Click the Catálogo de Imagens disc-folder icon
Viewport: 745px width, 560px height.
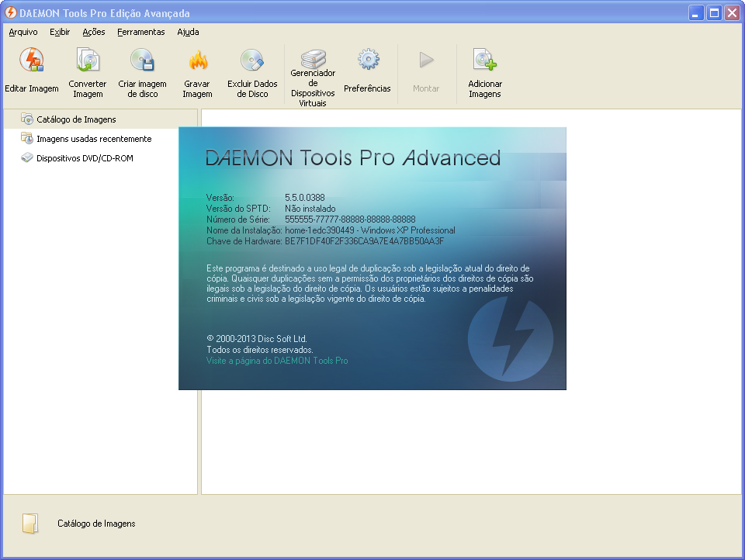(x=27, y=119)
